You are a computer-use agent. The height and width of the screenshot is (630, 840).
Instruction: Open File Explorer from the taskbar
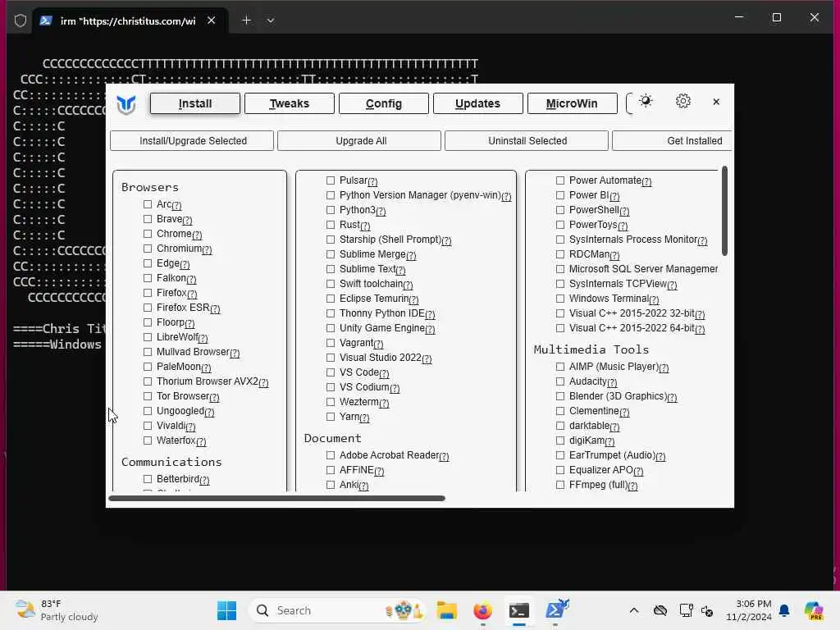pyautogui.click(x=446, y=610)
